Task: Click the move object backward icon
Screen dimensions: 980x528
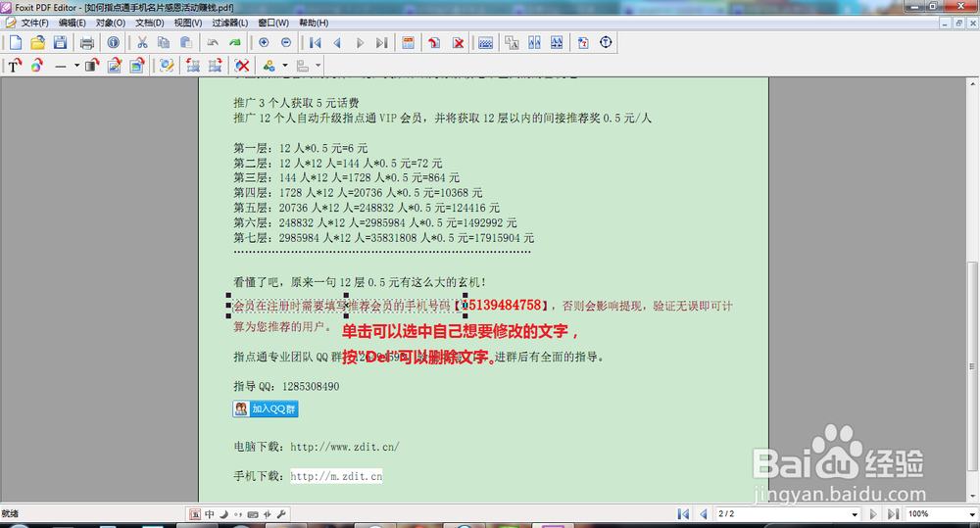Action: [193, 65]
